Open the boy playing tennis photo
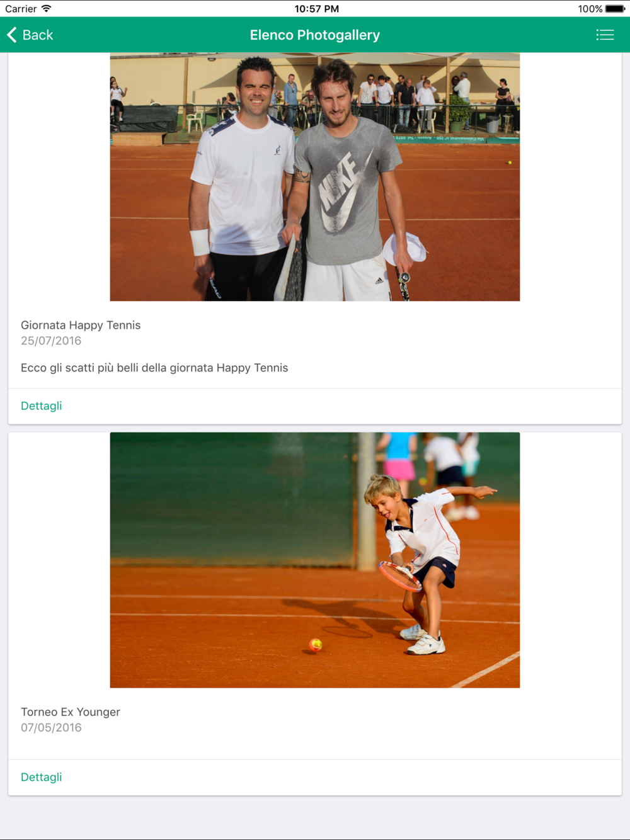The width and height of the screenshot is (630, 840). pyautogui.click(x=315, y=560)
